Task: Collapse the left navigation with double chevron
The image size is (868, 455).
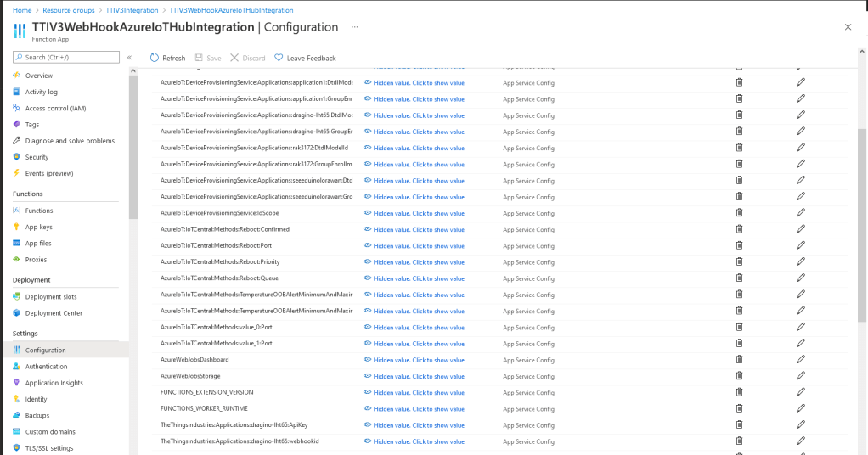Action: point(130,58)
